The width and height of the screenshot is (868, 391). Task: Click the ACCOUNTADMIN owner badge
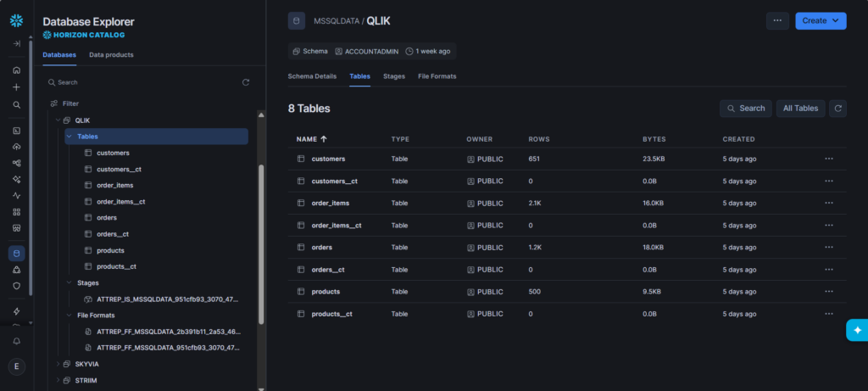click(x=367, y=51)
